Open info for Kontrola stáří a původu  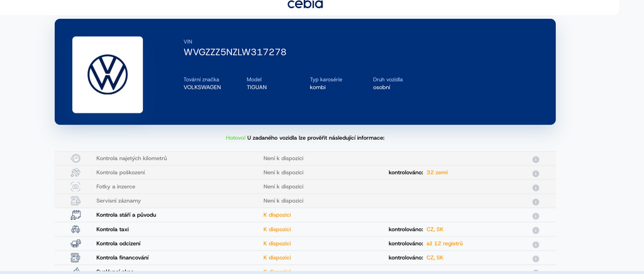click(x=536, y=216)
